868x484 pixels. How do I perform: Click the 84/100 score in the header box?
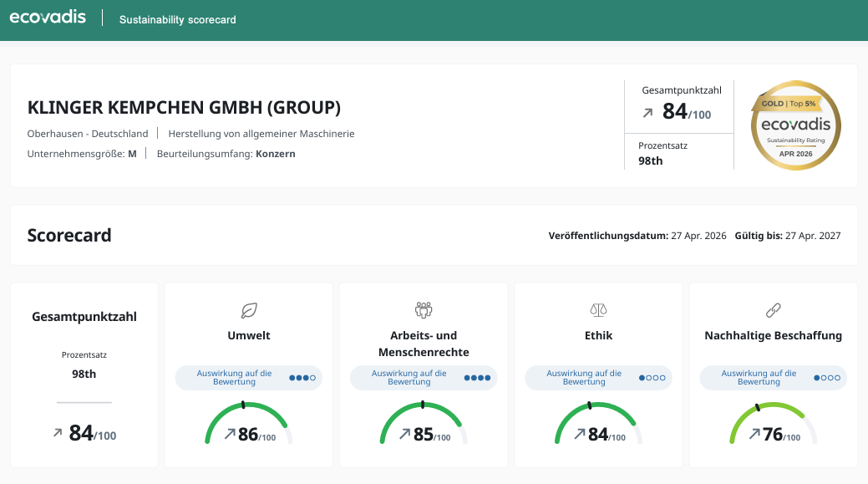pyautogui.click(x=687, y=112)
